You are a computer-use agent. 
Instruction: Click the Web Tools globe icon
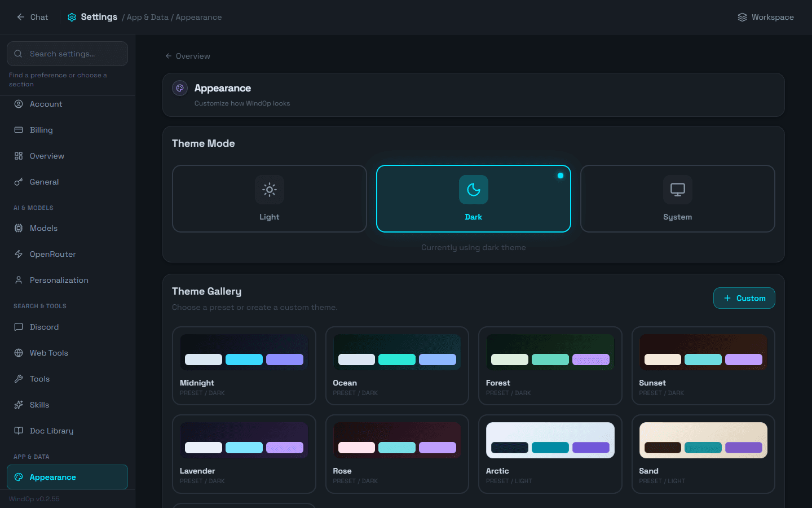click(19, 353)
